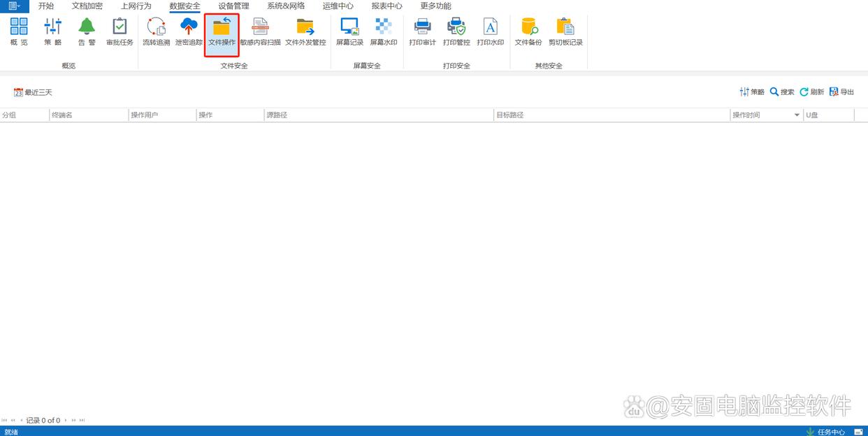Open the 告警 alerts bell icon

coord(87,32)
